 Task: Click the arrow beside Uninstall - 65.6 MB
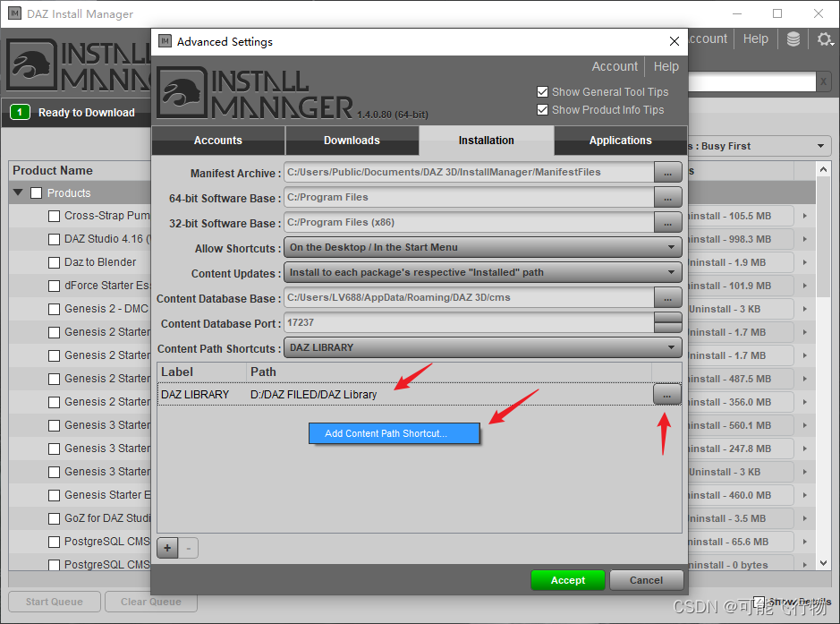804,542
